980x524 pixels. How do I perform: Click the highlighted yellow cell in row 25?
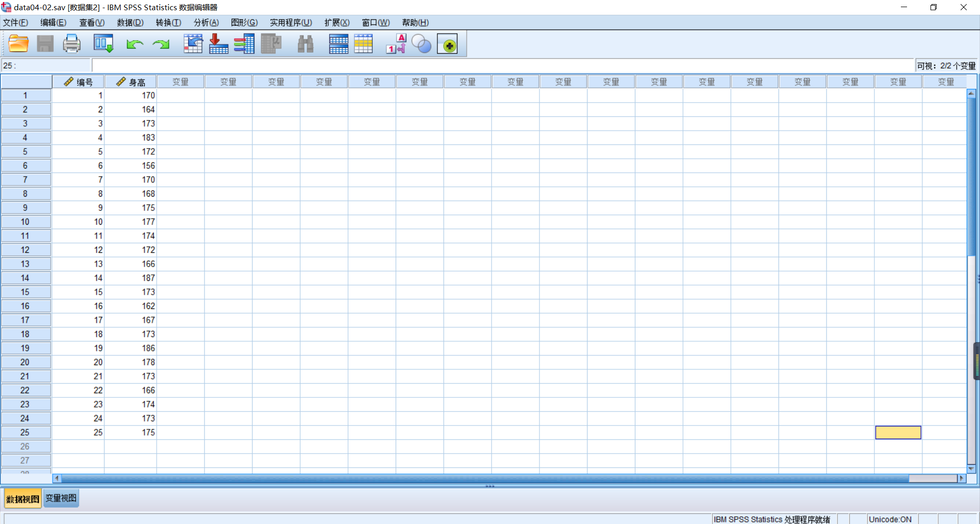(898, 433)
